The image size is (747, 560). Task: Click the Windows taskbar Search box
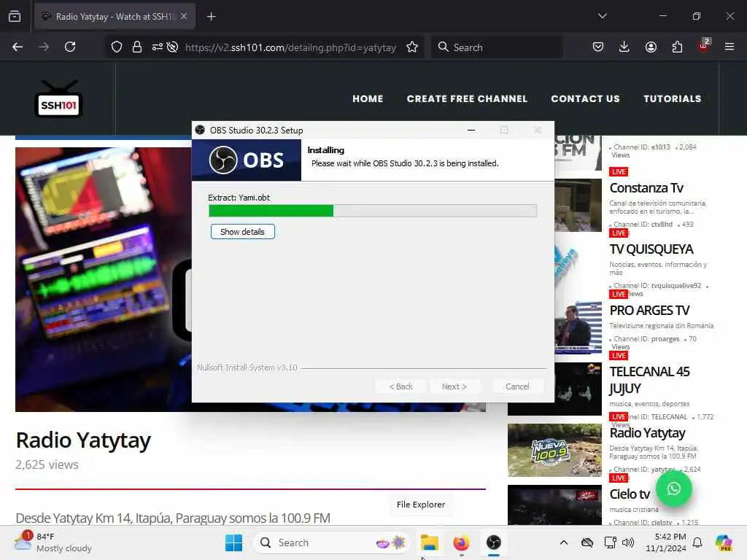pos(332,542)
